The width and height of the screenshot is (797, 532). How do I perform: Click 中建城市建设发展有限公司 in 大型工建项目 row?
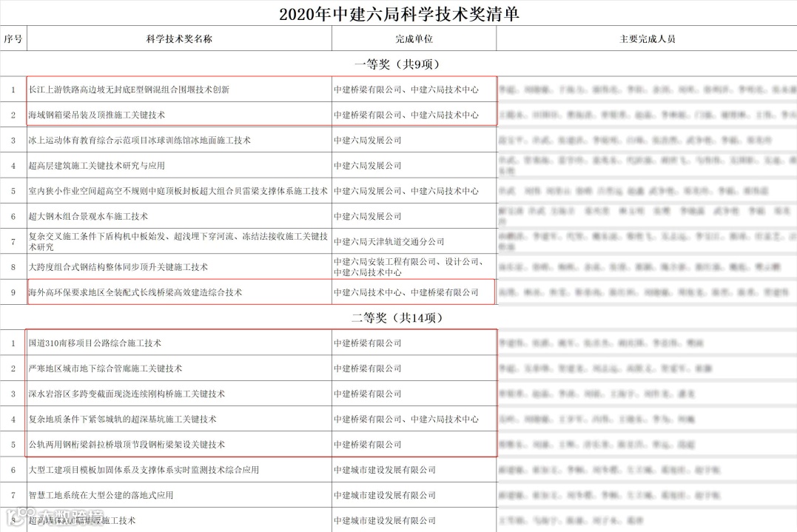tap(385, 470)
